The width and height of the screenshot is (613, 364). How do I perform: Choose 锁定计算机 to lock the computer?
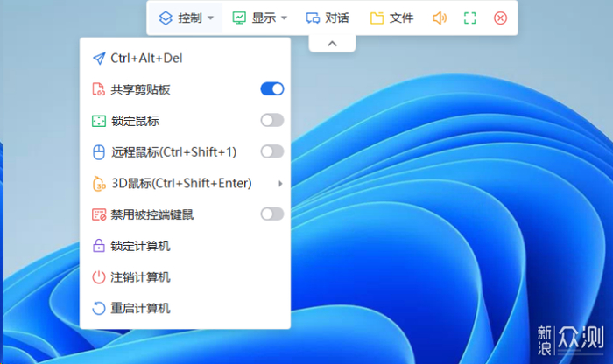tap(185, 246)
